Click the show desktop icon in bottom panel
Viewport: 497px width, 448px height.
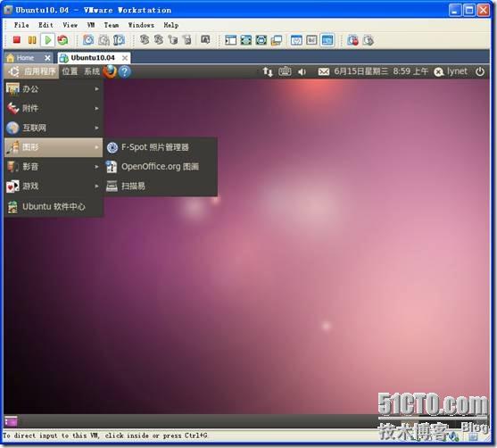click(x=11, y=421)
